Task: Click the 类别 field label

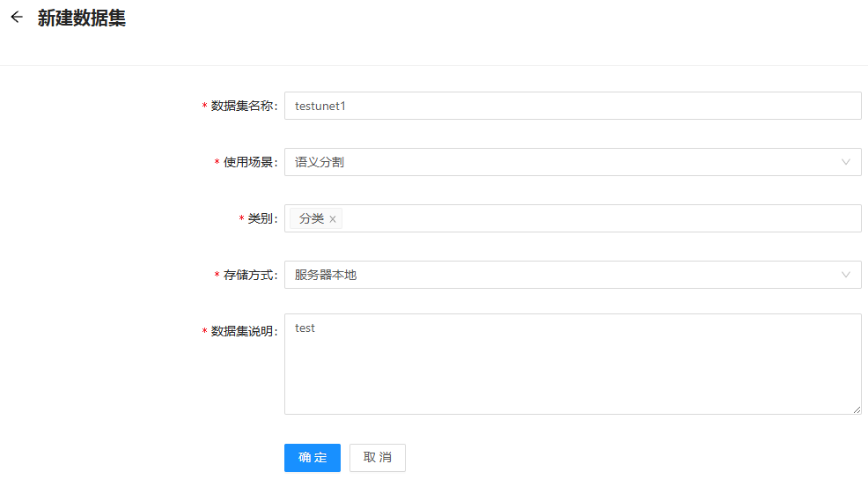Action: (x=261, y=218)
